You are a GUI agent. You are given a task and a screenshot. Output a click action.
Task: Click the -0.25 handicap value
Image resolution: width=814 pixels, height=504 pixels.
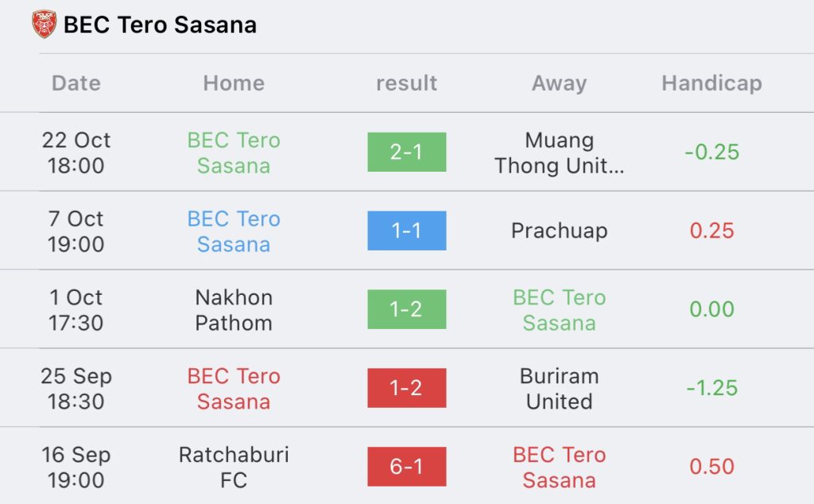(711, 152)
